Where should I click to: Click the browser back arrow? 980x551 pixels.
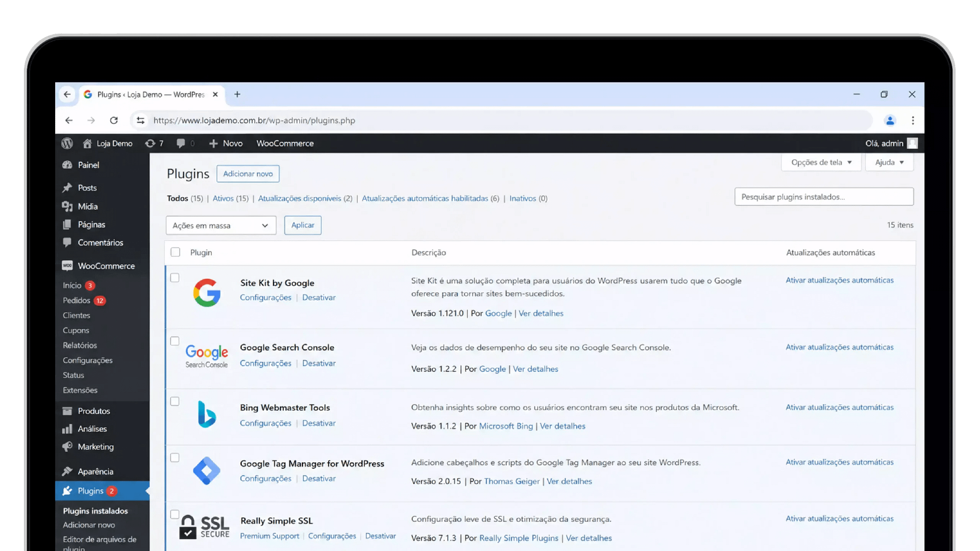[x=69, y=120]
